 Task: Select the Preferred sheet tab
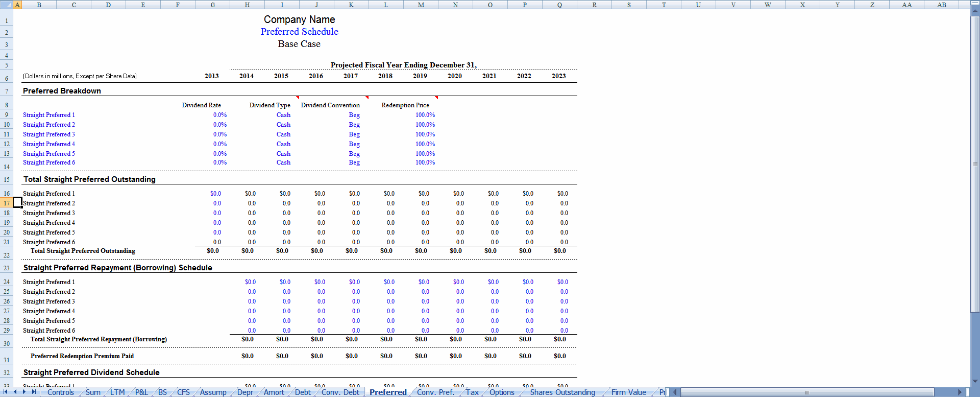388,392
